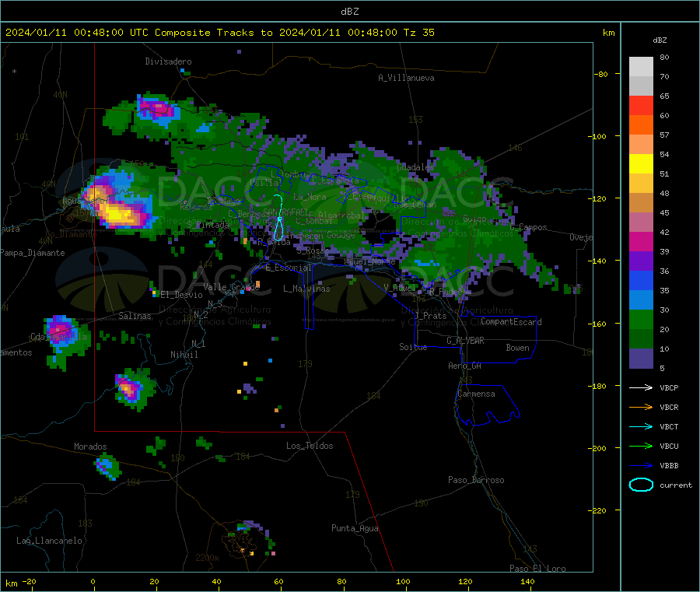
Task: Select the 30 dBZ light blue swatch
Action: pos(641,300)
